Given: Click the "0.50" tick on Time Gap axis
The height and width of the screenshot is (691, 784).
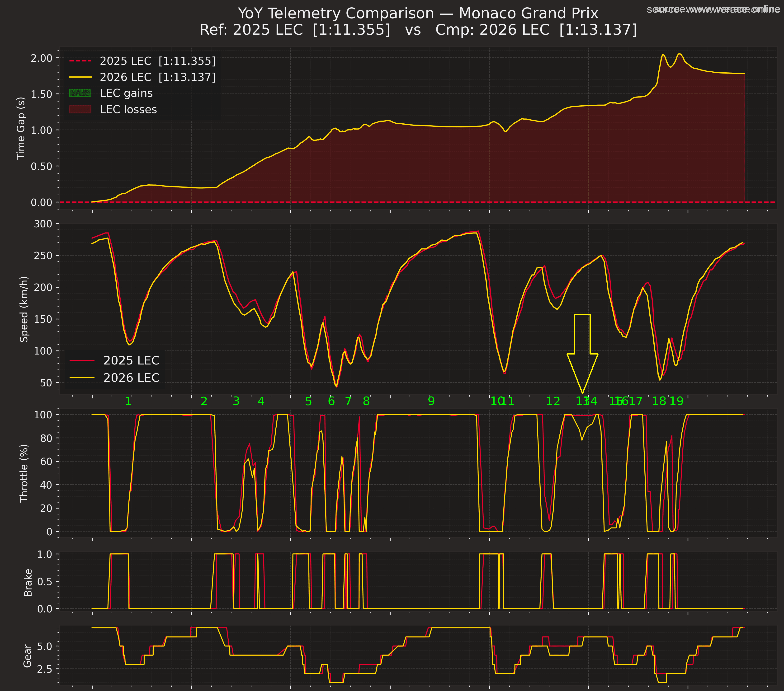Looking at the screenshot, I should click(x=41, y=166).
